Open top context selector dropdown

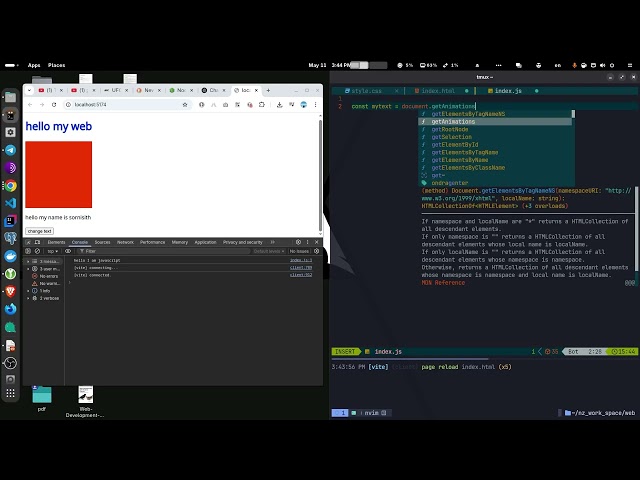(53, 251)
